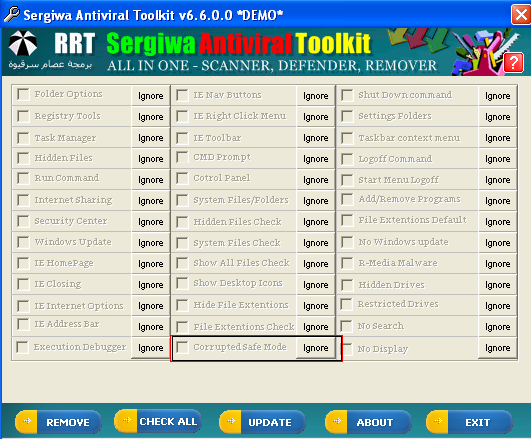Check the IE HomePage checkbox
The image size is (531, 439).
point(23,263)
